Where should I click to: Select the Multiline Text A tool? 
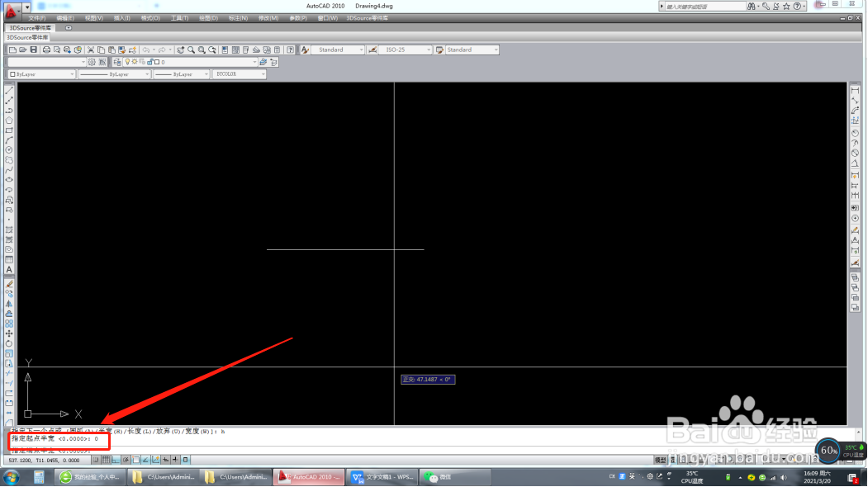(9, 270)
